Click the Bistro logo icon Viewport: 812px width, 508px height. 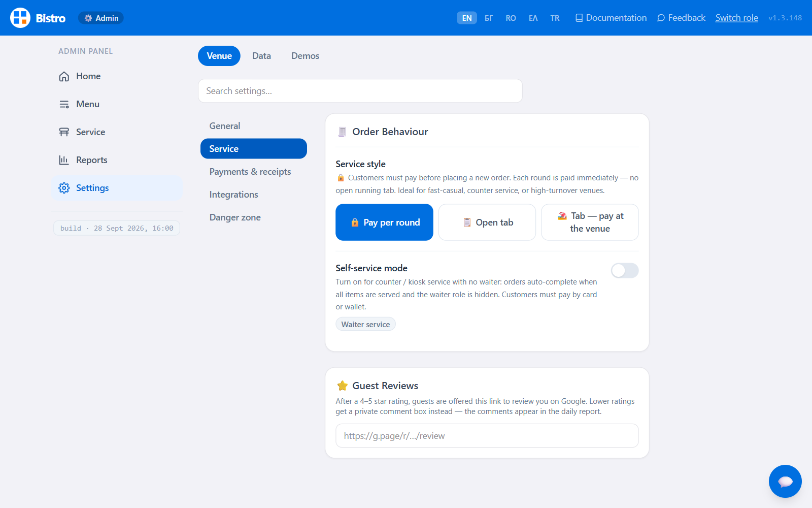coord(20,18)
